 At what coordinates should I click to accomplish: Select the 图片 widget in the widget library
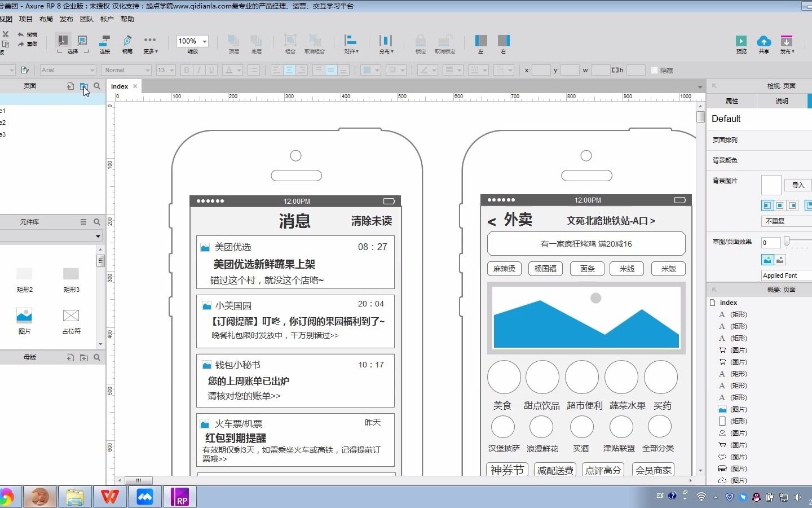click(24, 316)
